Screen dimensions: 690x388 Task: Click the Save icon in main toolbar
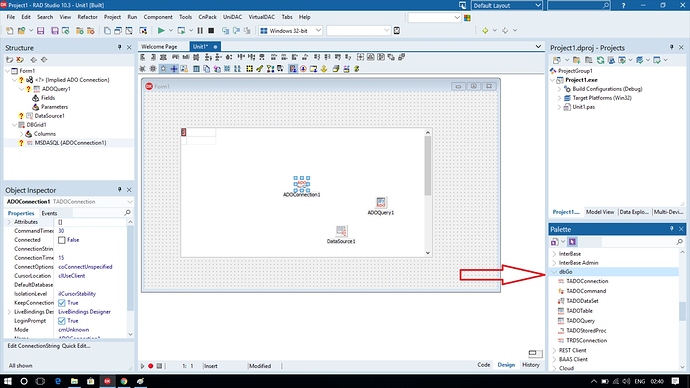(40, 30)
